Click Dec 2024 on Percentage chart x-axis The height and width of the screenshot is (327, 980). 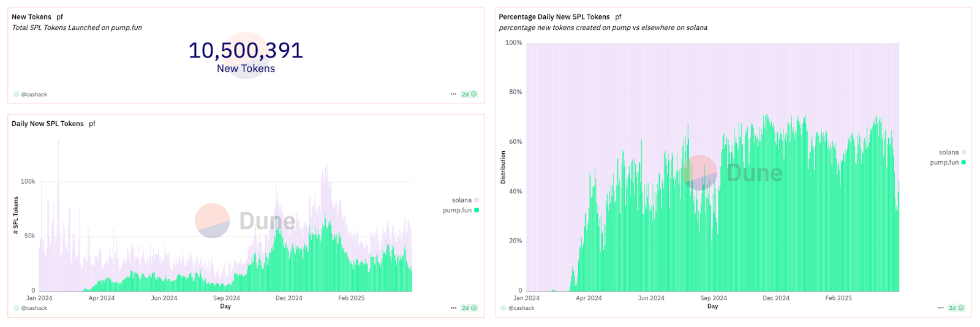(x=776, y=298)
